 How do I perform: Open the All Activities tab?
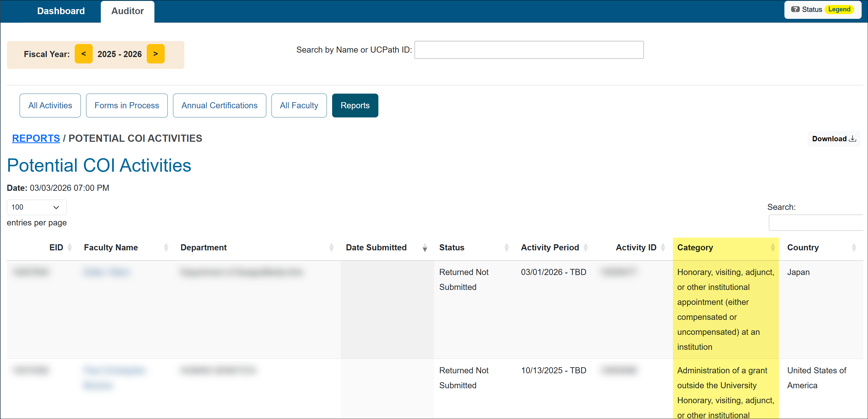[50, 106]
